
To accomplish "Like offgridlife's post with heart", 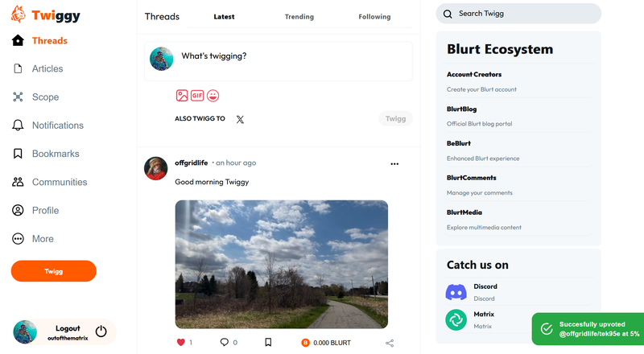I will [180, 342].
